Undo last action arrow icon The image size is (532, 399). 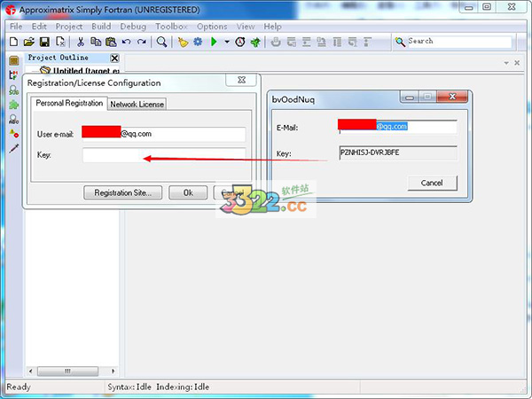click(x=126, y=42)
